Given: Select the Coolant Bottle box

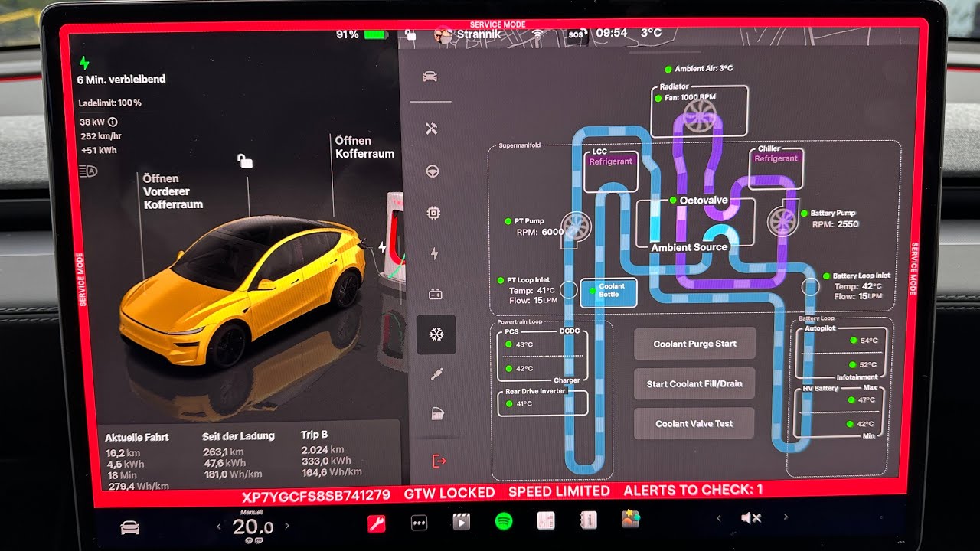Looking at the screenshot, I should tap(609, 293).
